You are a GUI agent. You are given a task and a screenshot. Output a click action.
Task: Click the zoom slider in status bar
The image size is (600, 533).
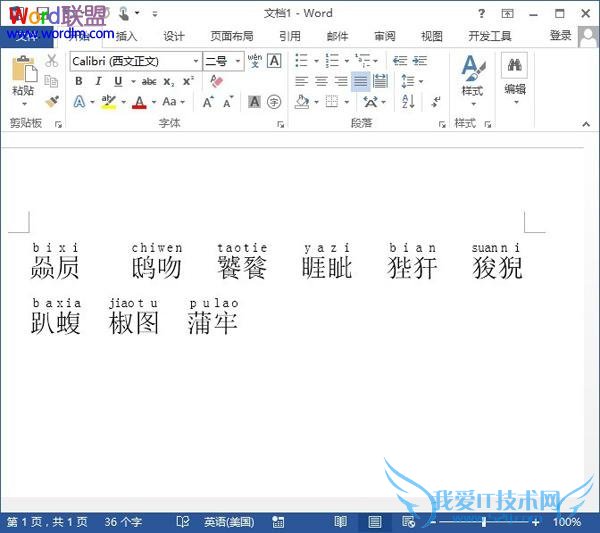(x=484, y=522)
